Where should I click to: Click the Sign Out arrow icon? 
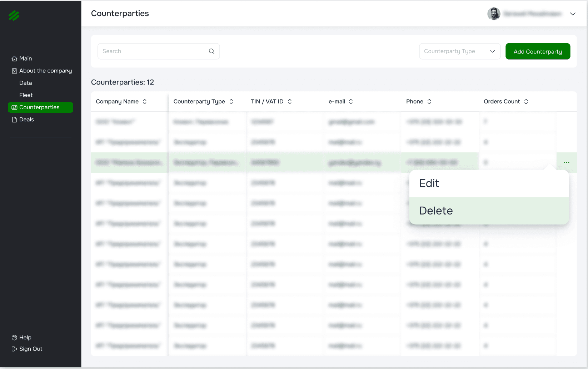[x=14, y=349]
